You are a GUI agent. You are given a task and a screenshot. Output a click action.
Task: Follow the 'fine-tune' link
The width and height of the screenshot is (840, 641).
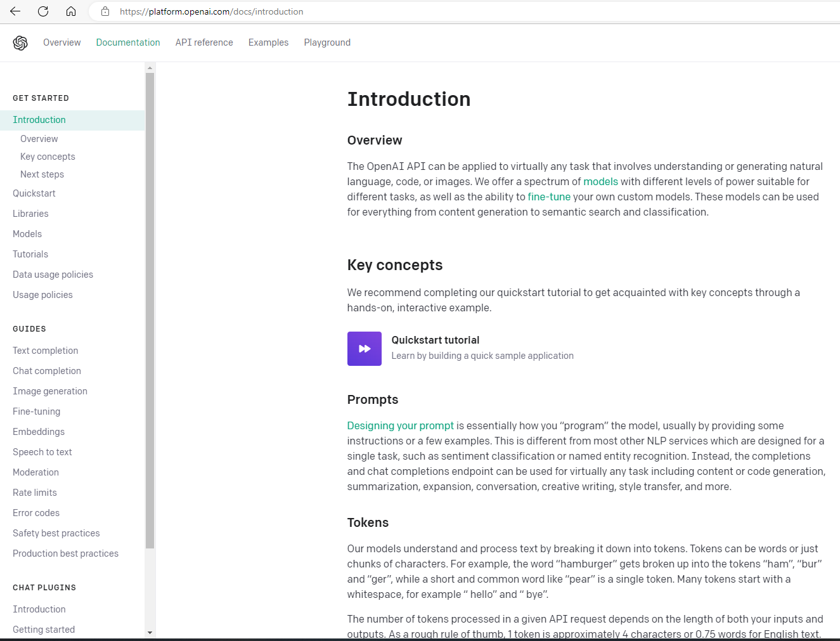coord(549,197)
